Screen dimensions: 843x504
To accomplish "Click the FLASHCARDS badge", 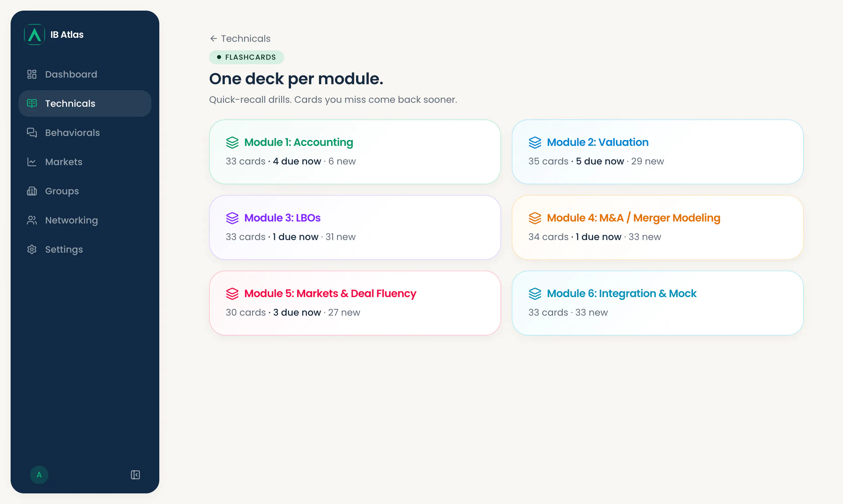I will coord(247,57).
